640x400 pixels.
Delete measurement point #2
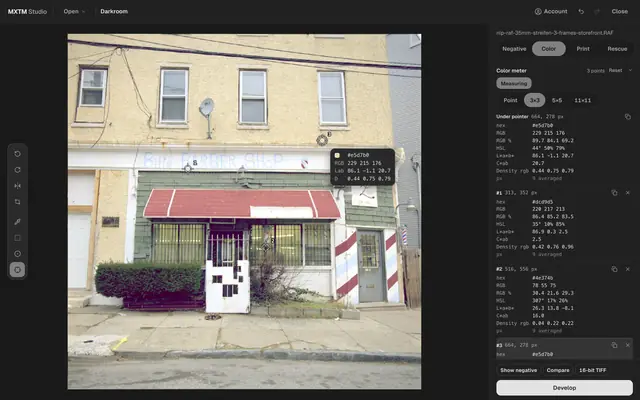pos(628,269)
